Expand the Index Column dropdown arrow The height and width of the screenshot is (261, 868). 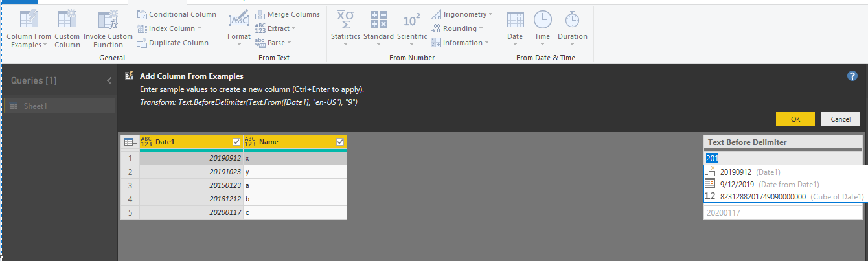[x=200, y=28]
